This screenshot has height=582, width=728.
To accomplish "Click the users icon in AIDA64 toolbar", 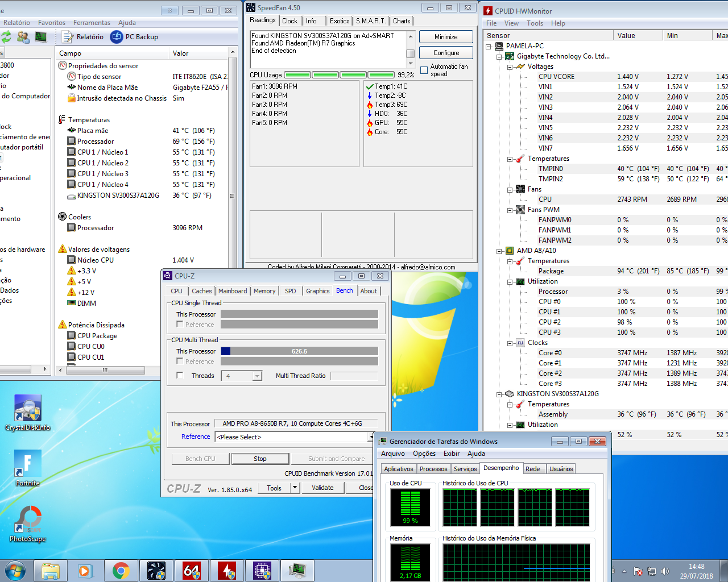I will (23, 37).
